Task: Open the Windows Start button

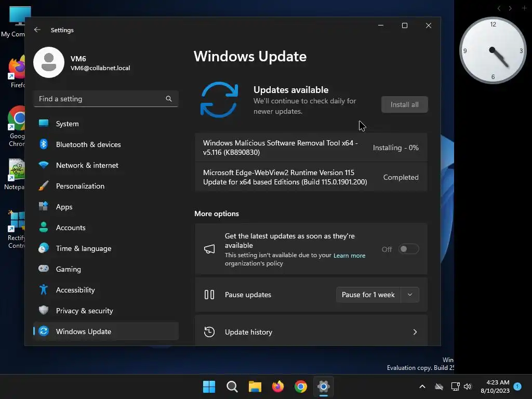Action: coord(209,387)
